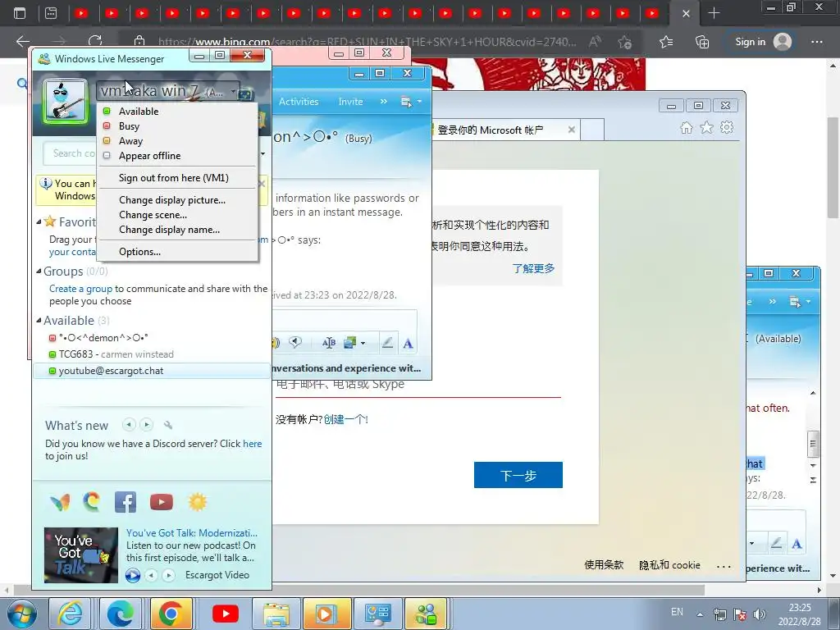
Task: Open the You've Got Talk video thumbnail
Action: pyautogui.click(x=81, y=555)
